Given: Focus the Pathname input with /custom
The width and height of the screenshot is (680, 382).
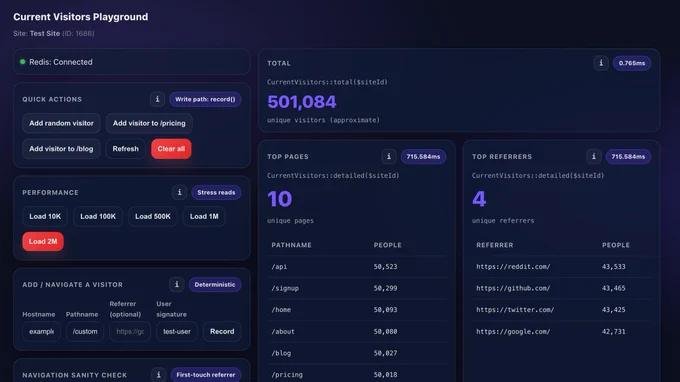Looking at the screenshot, I should coord(85,331).
